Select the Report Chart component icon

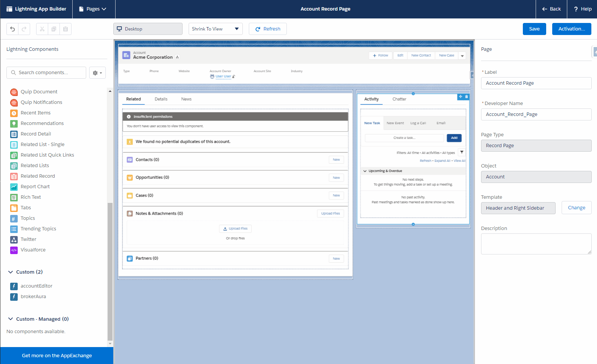coord(14,187)
